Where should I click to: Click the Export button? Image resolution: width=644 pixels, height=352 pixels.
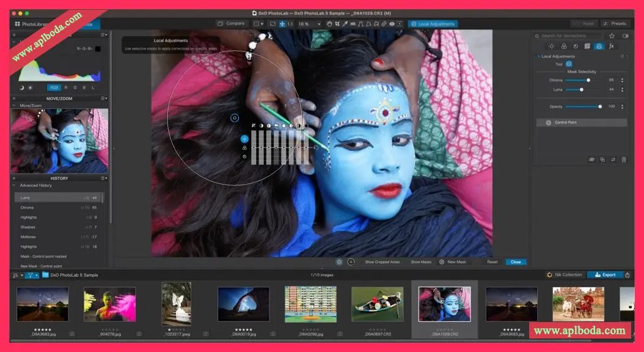click(605, 274)
